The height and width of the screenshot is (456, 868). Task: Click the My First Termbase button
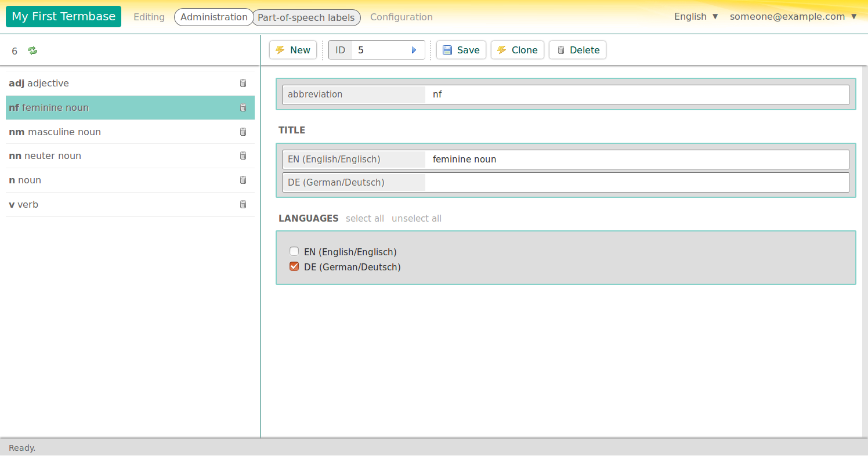63,16
